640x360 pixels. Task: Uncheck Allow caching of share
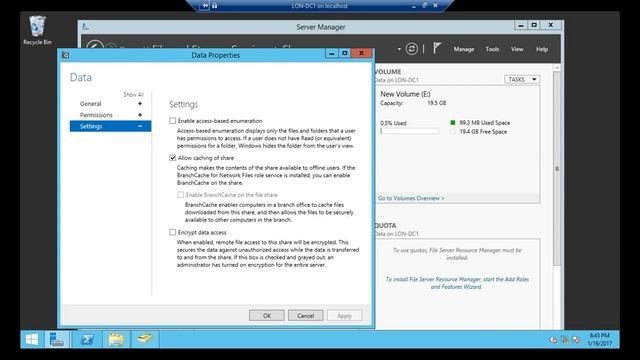pyautogui.click(x=173, y=158)
